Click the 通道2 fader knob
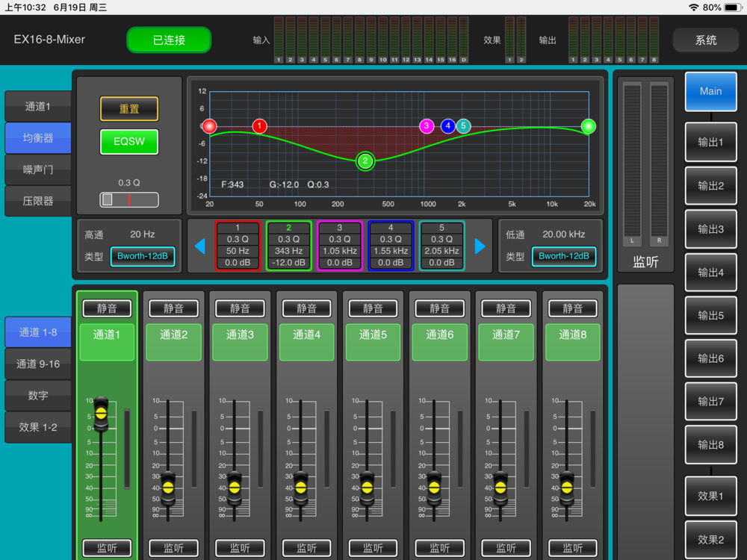 167,488
